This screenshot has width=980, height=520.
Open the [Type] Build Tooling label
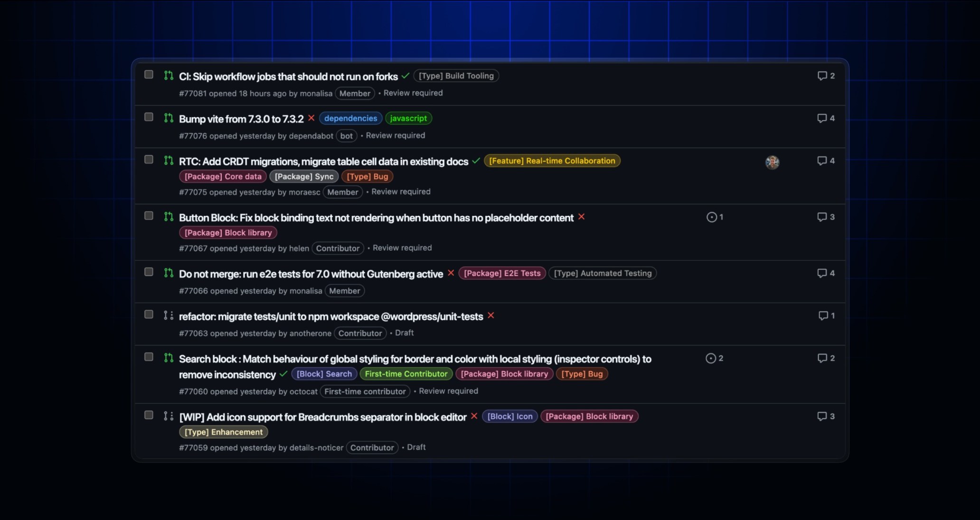pos(455,75)
